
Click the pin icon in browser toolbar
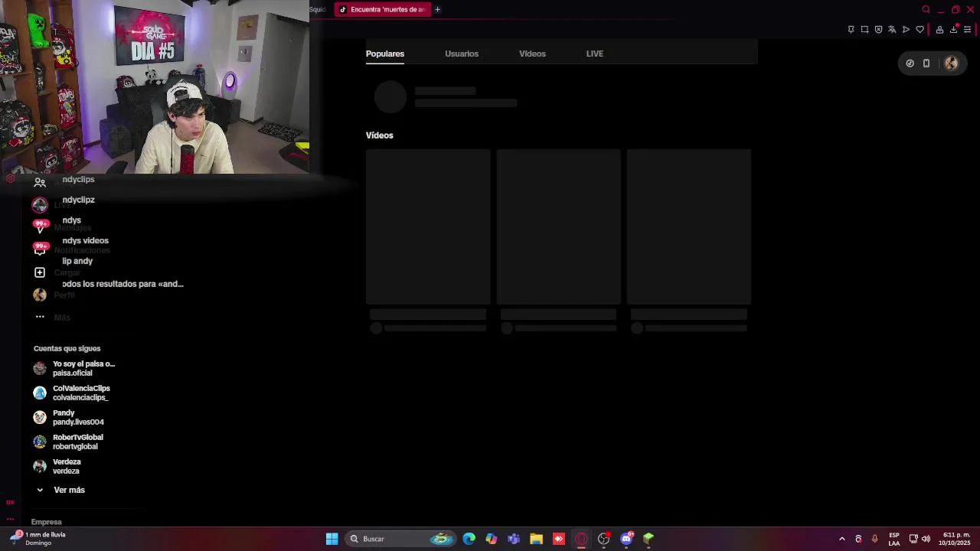(851, 29)
